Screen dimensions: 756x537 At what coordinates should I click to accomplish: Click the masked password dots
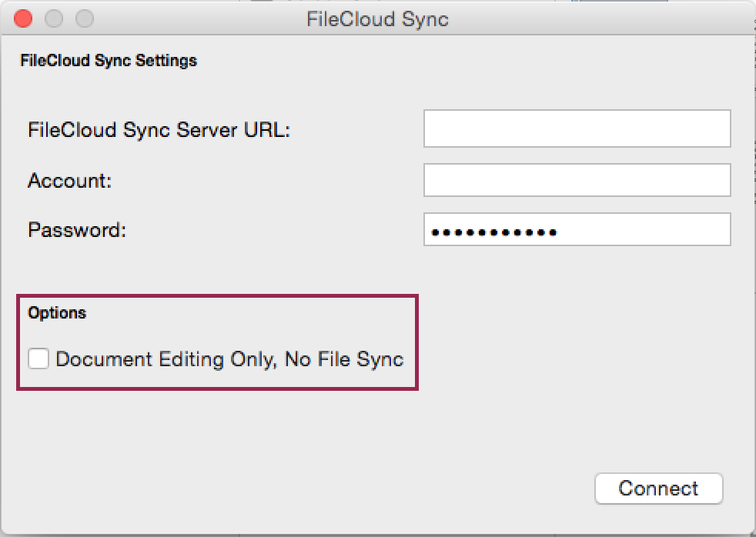pos(493,233)
